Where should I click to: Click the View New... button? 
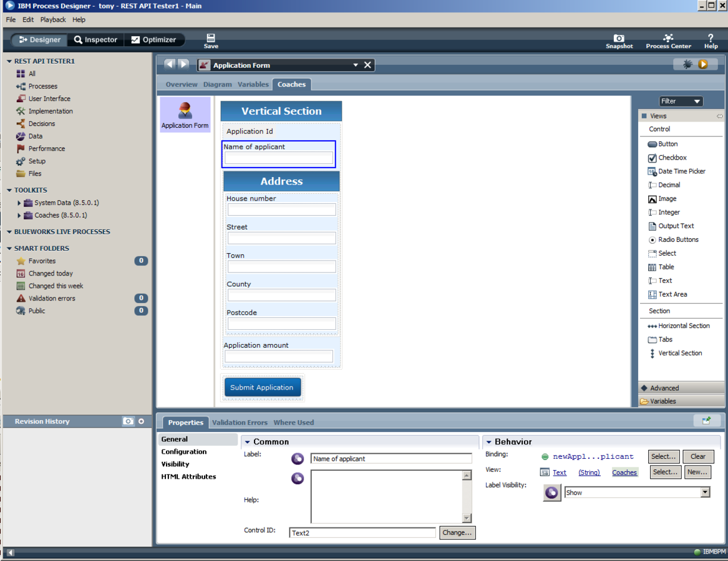[697, 472]
